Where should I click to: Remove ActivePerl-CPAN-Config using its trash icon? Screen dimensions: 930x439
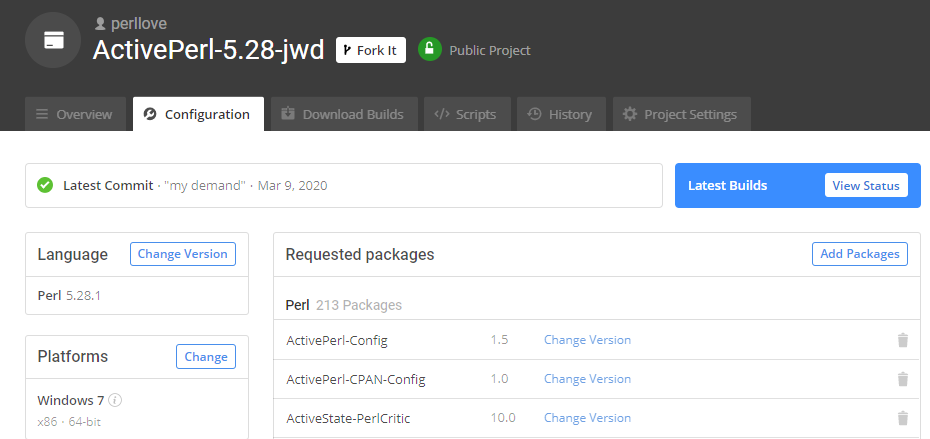coord(902,379)
